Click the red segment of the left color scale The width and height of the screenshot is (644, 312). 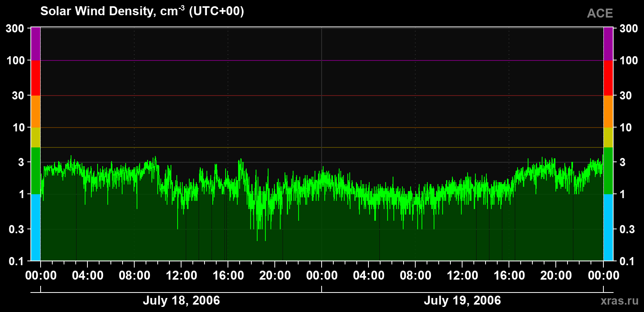(36, 78)
